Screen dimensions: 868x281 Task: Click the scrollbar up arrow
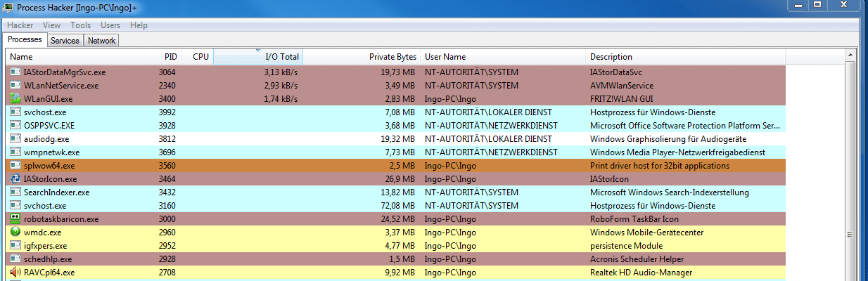click(850, 55)
